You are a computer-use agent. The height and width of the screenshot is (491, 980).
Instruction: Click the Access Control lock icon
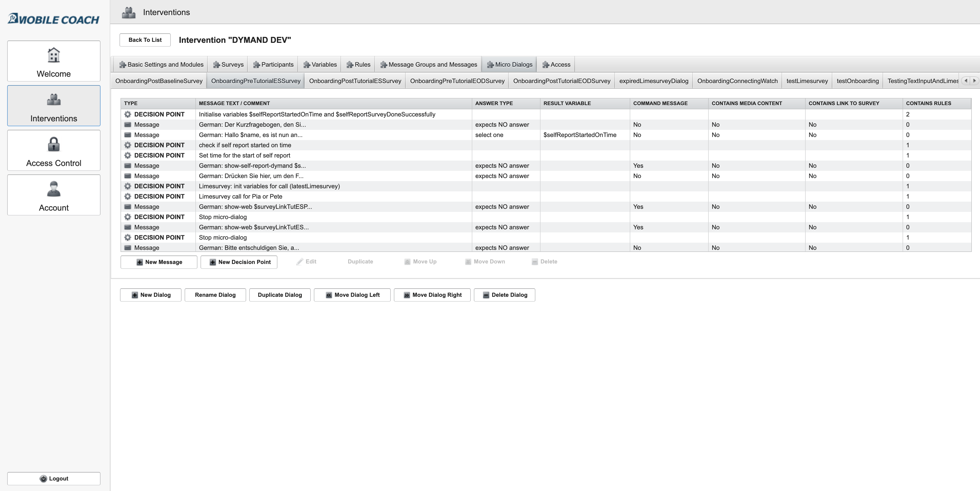[54, 144]
